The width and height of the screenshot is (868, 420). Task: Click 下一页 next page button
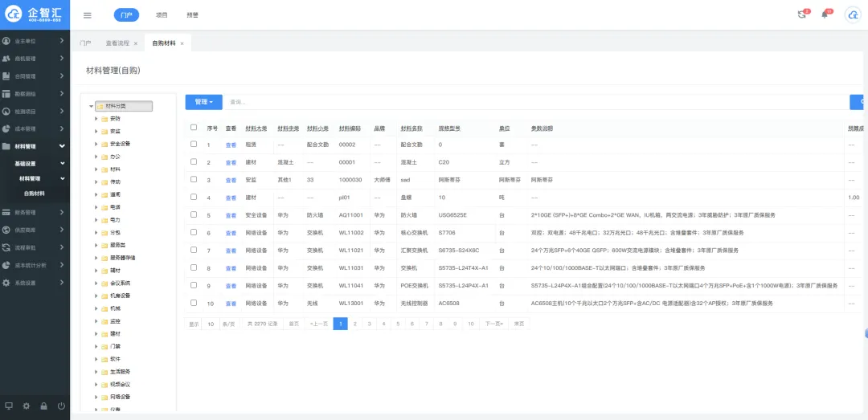(x=493, y=324)
